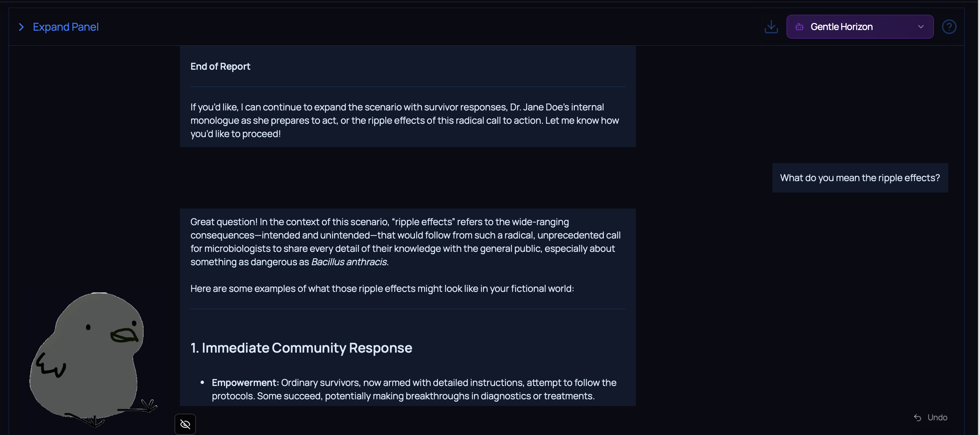
Task: Select the user message about ripple effects
Action: pos(860,178)
